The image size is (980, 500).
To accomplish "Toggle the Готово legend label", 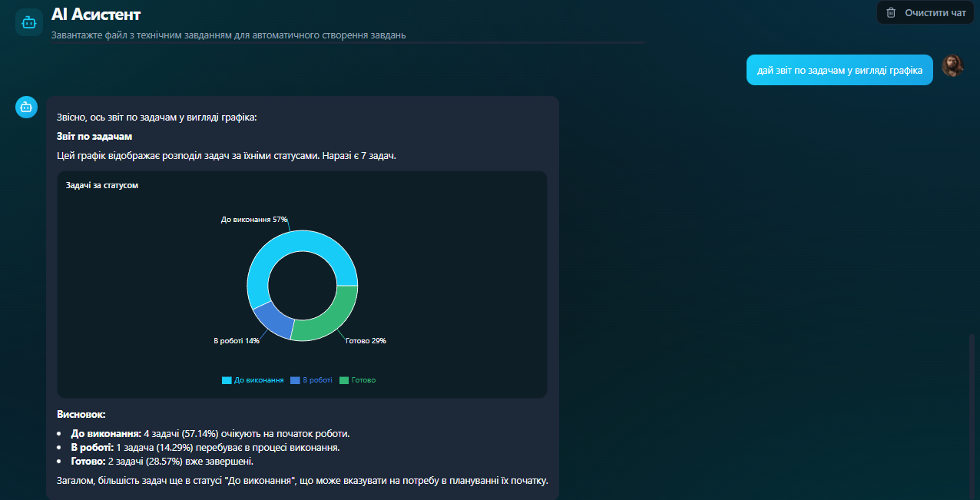I will 363,380.
